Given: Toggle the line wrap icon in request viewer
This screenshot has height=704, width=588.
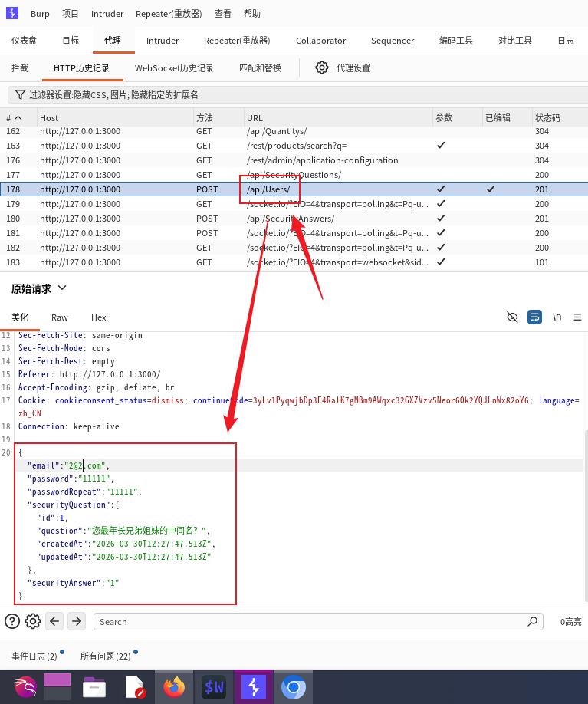Looking at the screenshot, I should (x=534, y=317).
